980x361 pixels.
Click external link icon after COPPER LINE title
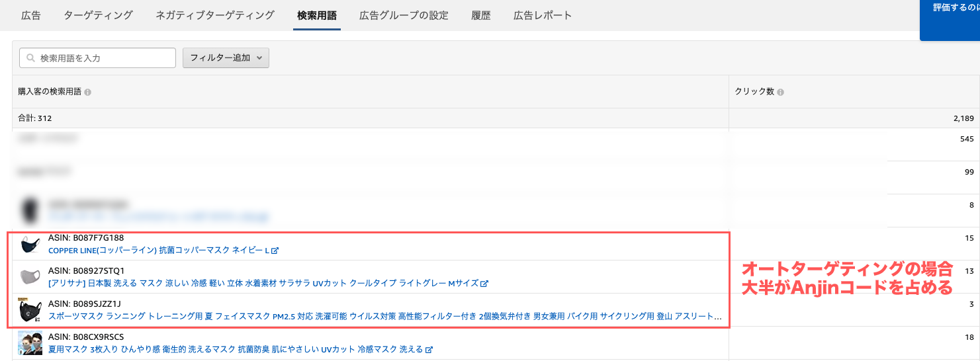275,251
